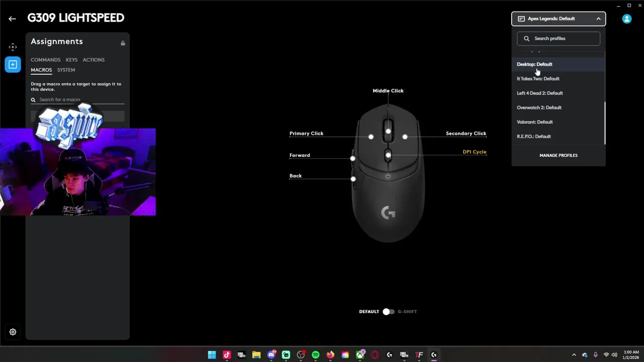
Task: Click the profile list scrollbar
Action: [x=604, y=123]
